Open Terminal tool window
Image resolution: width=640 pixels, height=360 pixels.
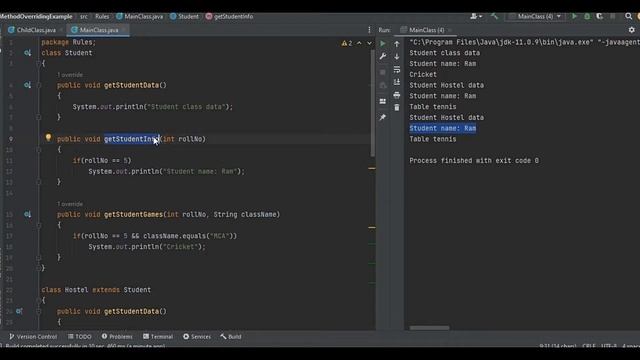[158, 337]
